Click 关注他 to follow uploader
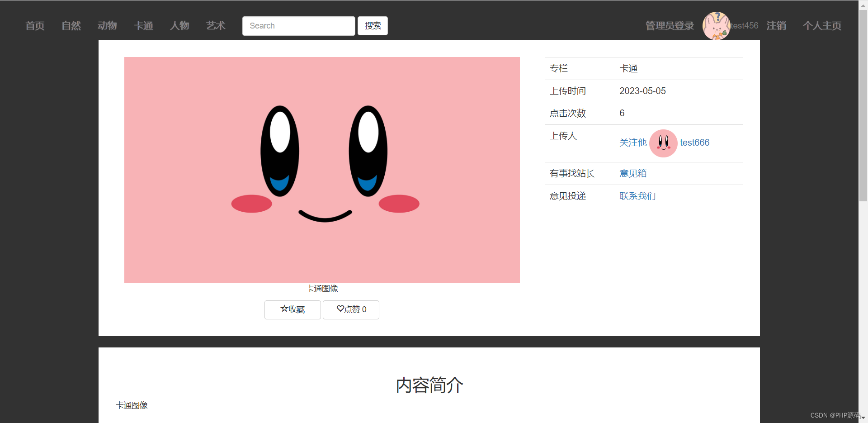This screenshot has width=868, height=423. tap(633, 143)
